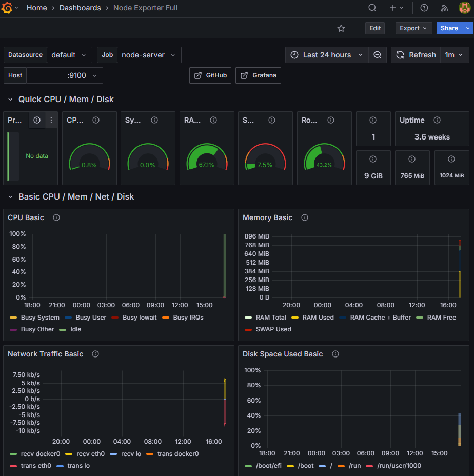Click the zoom out time range icon

378,55
